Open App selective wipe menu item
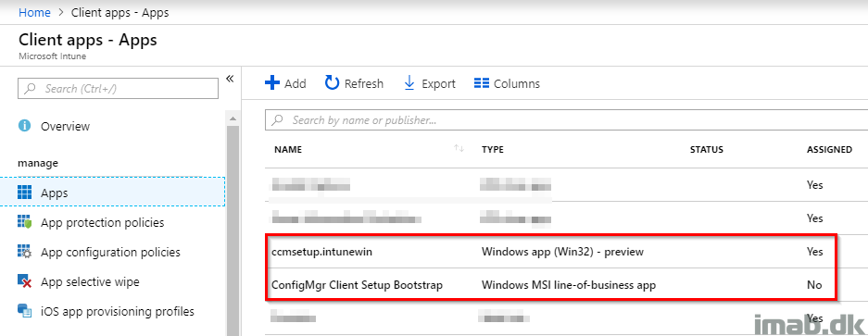Viewport: 868px width, 336px height. tap(90, 281)
